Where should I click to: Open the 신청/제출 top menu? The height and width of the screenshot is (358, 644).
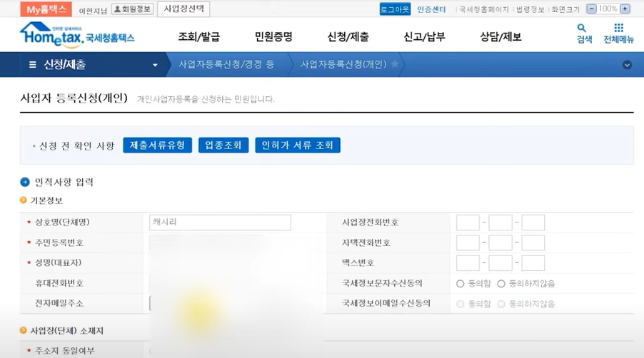348,37
